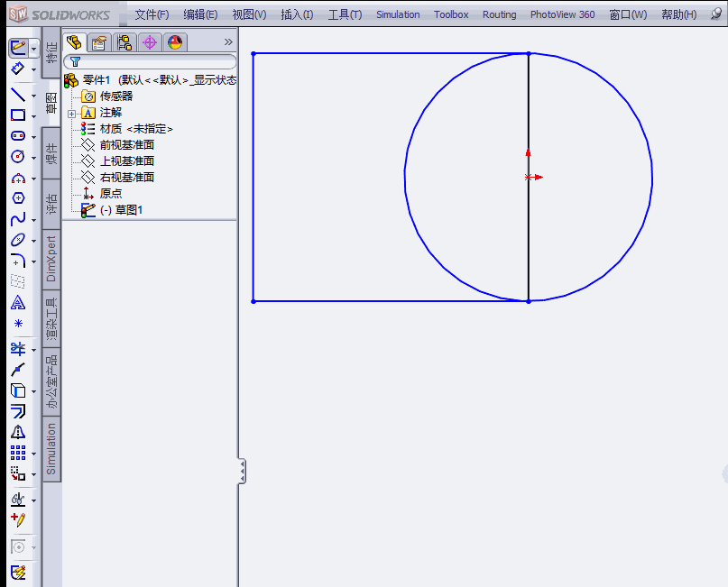Open the Routing menu
Screen dimensions: 728x587
coord(499,14)
